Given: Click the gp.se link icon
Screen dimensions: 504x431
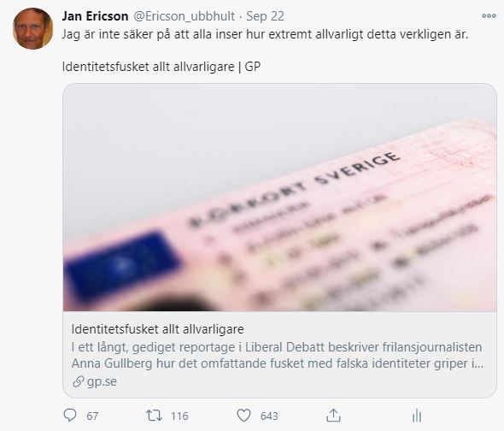Looking at the screenshot, I should pos(78,381).
